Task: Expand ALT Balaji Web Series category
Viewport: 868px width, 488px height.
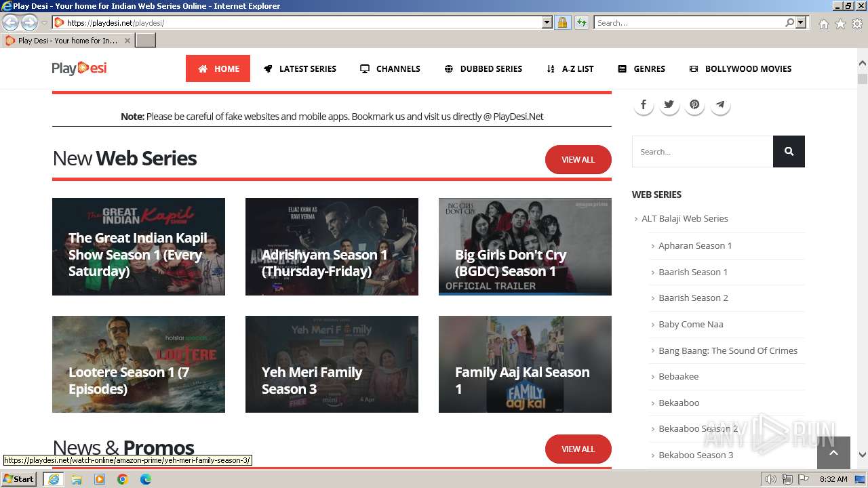Action: coord(685,218)
